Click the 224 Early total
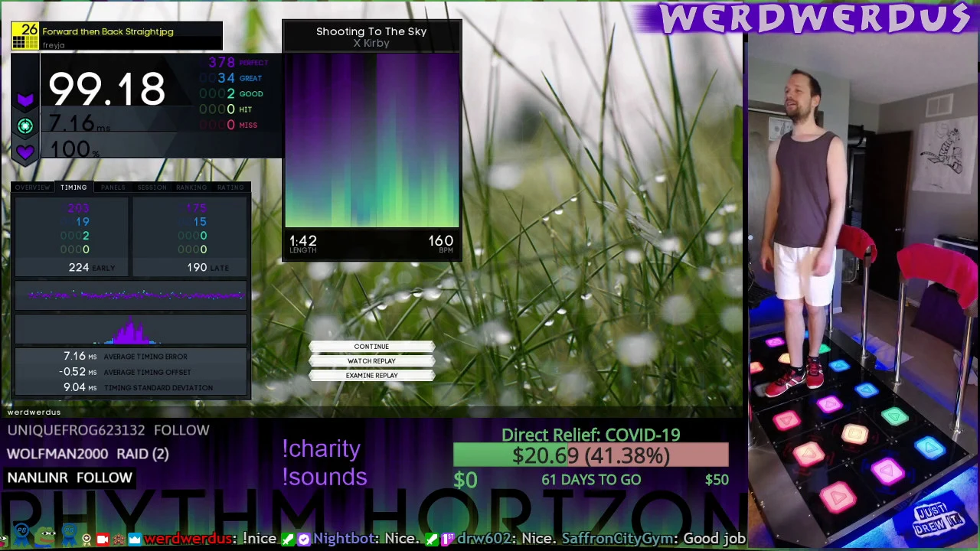Viewport: 980px width, 551px height. point(78,268)
